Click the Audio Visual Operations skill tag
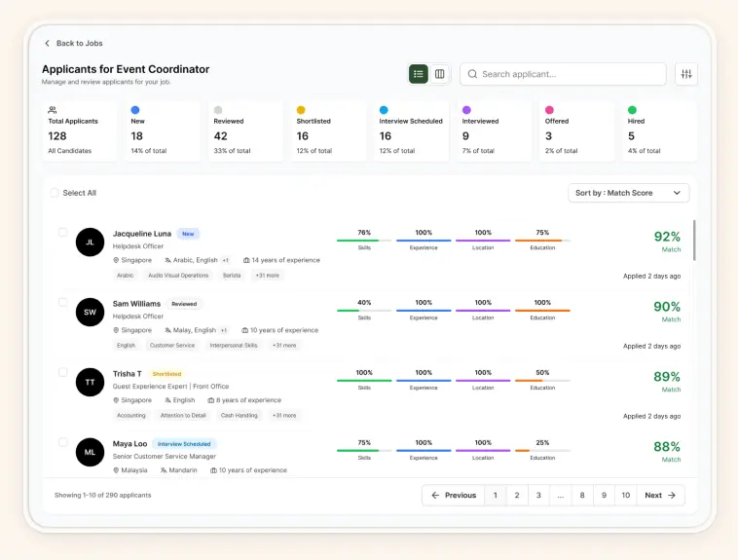This screenshot has height=560, width=738. 178,275
